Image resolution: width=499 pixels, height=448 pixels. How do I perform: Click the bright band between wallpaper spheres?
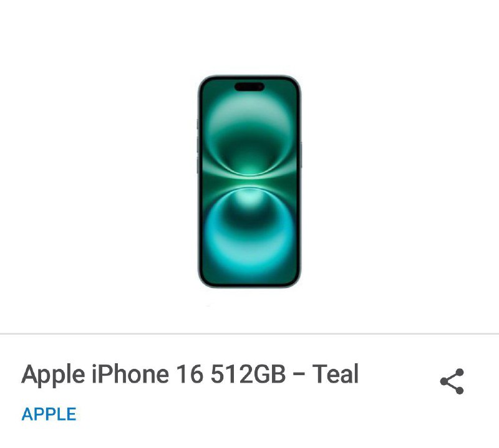[x=249, y=181]
